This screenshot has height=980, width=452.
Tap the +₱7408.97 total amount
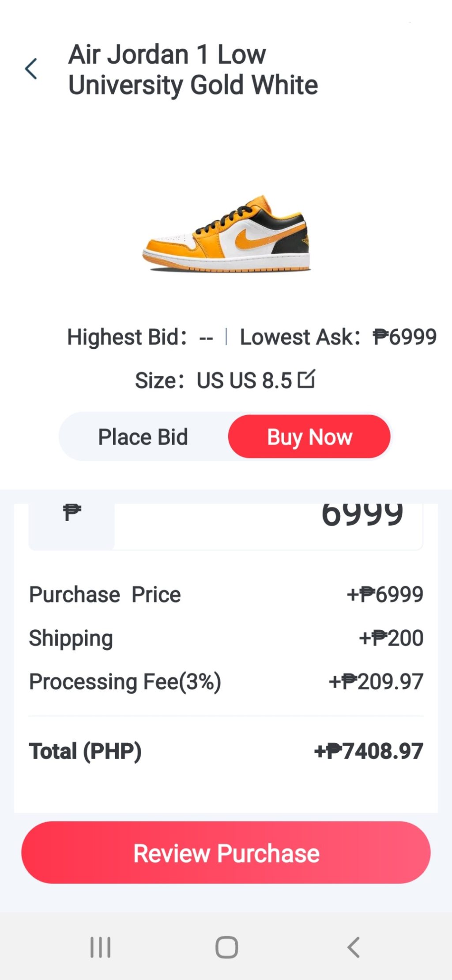point(369,751)
